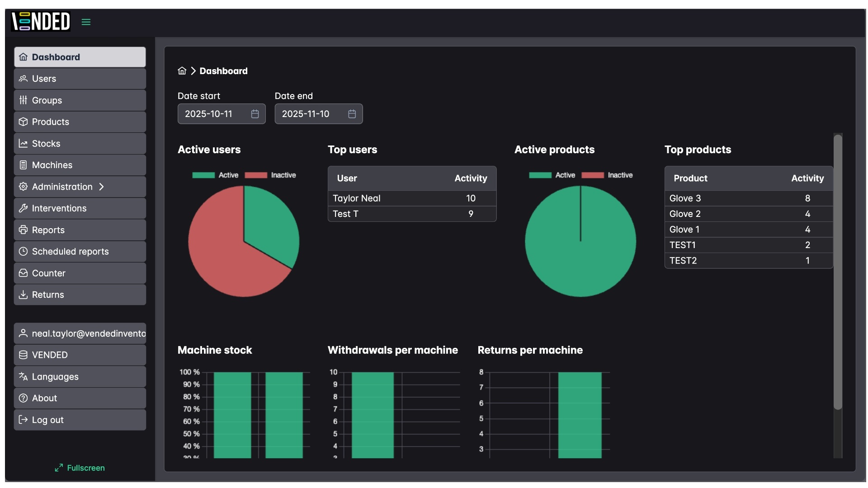Screen dimensions: 868x488
Task: Open the VENDED database menu item
Action: [80, 355]
